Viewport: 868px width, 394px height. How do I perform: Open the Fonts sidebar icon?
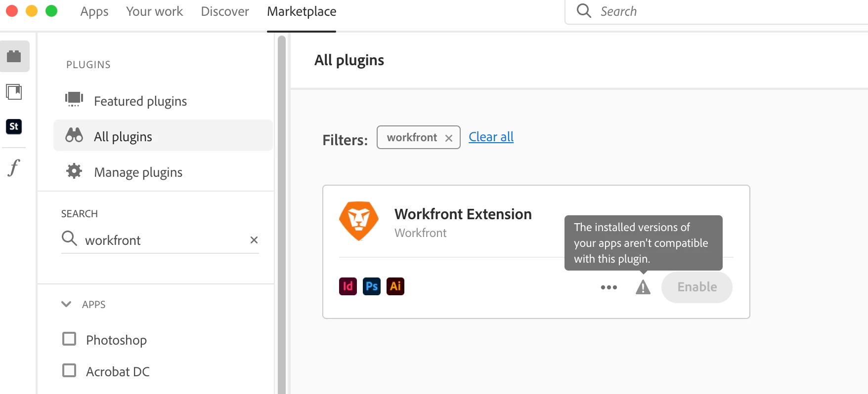14,168
